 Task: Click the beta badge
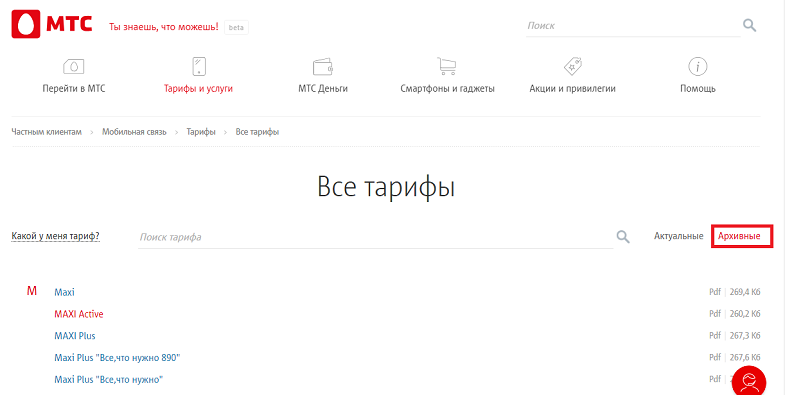tap(236, 28)
